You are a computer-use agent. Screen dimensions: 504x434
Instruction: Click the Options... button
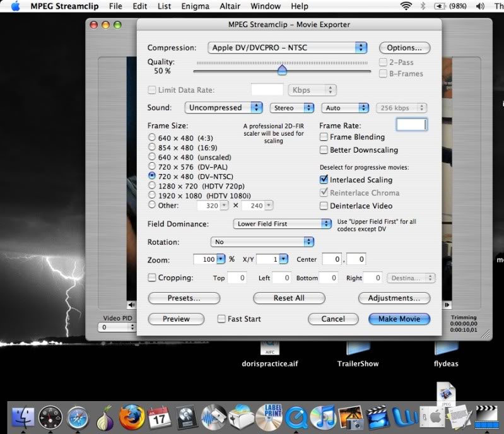point(404,47)
